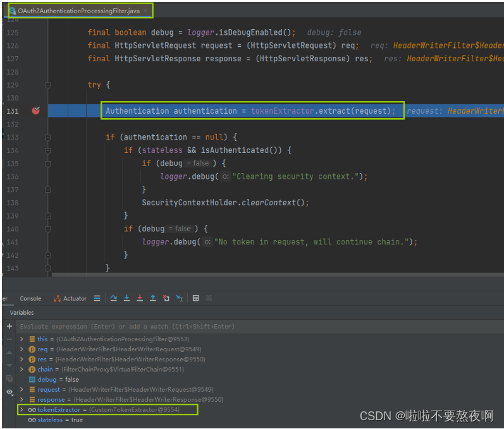
Task: Click the Step Out arrow icon
Action: pyautogui.click(x=152, y=298)
